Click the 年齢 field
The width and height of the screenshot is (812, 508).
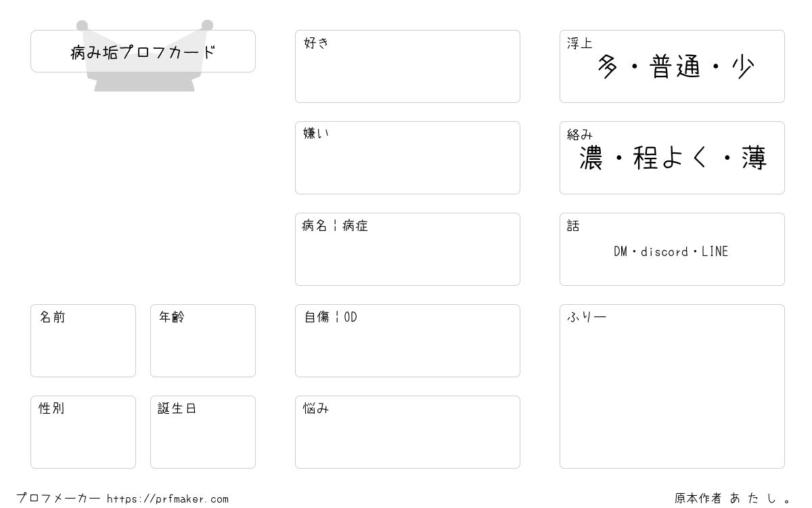point(203,341)
